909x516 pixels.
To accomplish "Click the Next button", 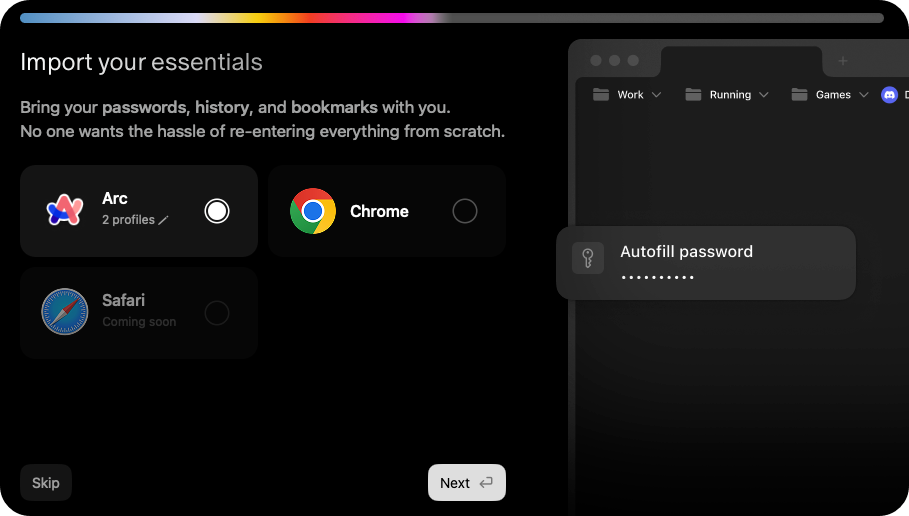I will pos(467,482).
